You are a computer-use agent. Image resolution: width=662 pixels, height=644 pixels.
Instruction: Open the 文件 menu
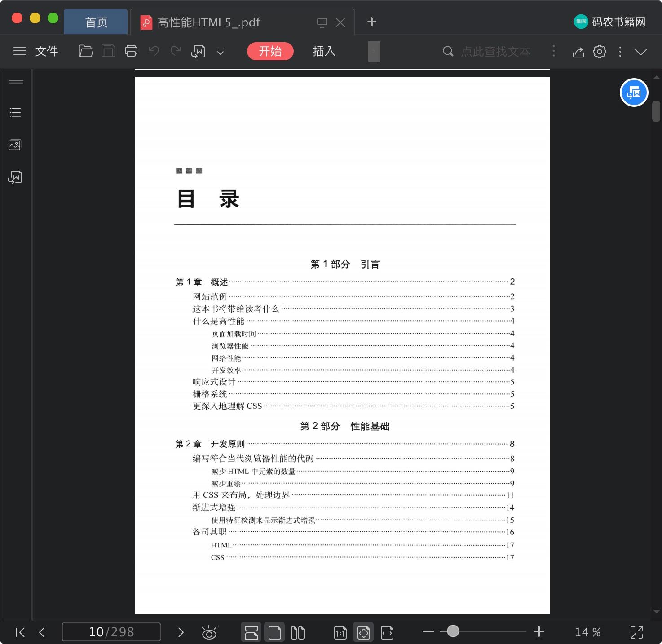47,51
